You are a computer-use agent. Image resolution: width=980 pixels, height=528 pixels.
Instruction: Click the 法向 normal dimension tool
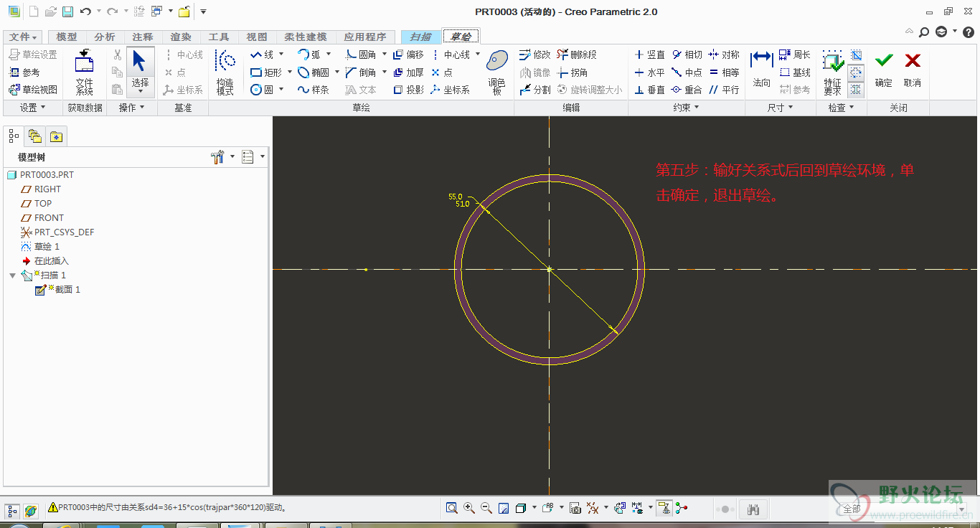pos(761,70)
